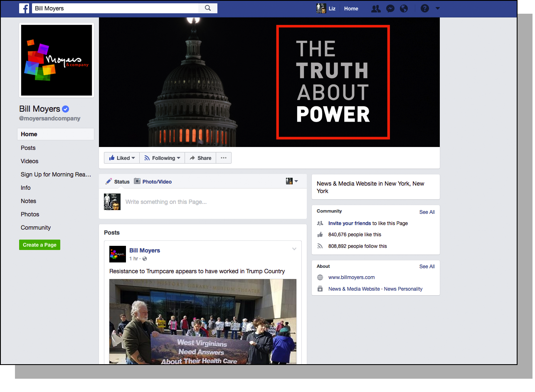Image resolution: width=535 pixels, height=392 pixels.
Task: Switch to the Photo/Video composer tab
Action: (153, 181)
